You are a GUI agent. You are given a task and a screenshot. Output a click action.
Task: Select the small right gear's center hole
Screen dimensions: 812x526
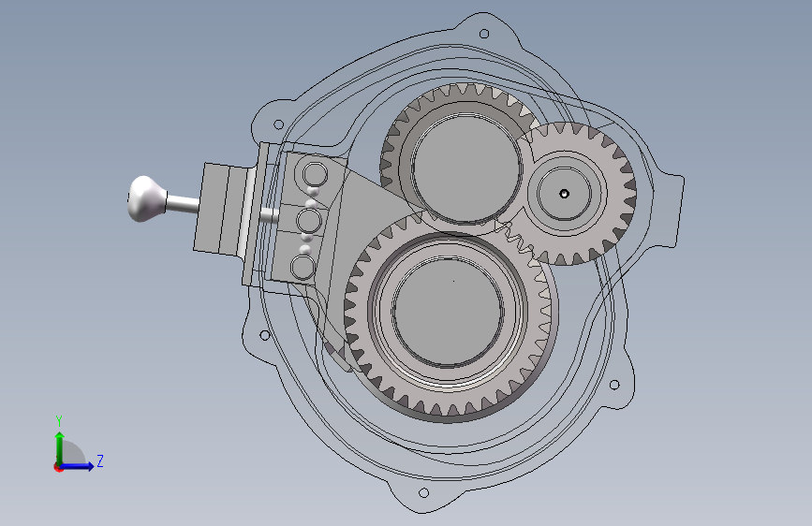point(564,194)
